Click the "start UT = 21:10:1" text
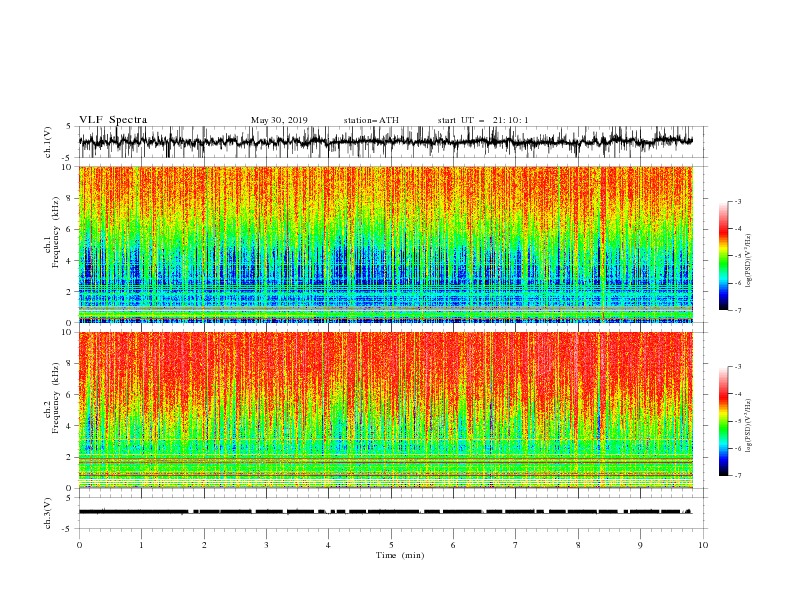 483,120
